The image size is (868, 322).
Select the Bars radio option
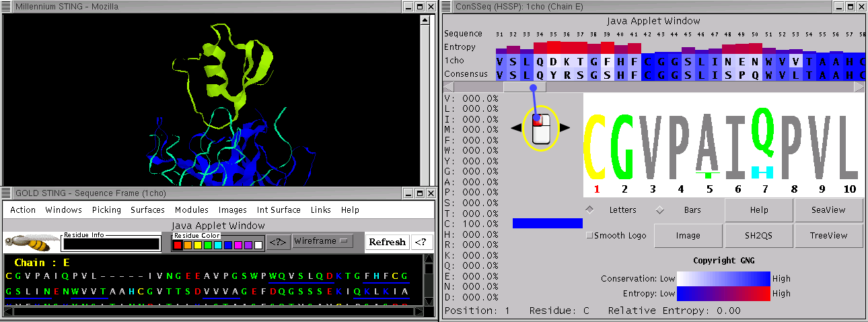pos(660,210)
